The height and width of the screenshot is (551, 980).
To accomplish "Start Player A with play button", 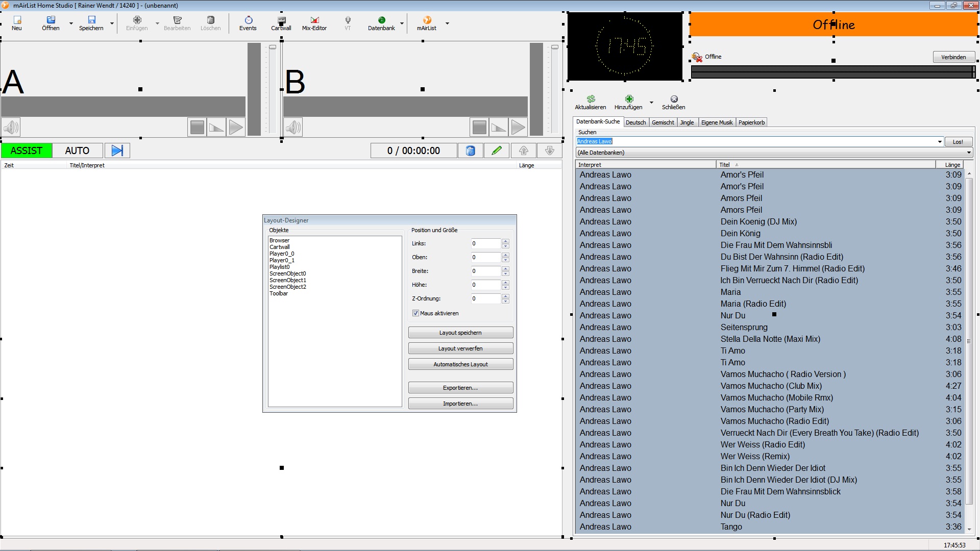I will click(236, 127).
